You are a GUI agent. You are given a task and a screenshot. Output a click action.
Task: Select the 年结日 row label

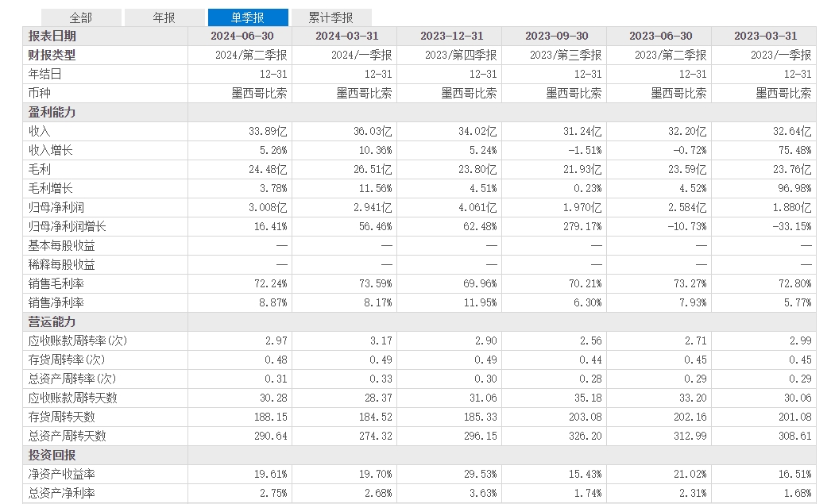tap(45, 74)
